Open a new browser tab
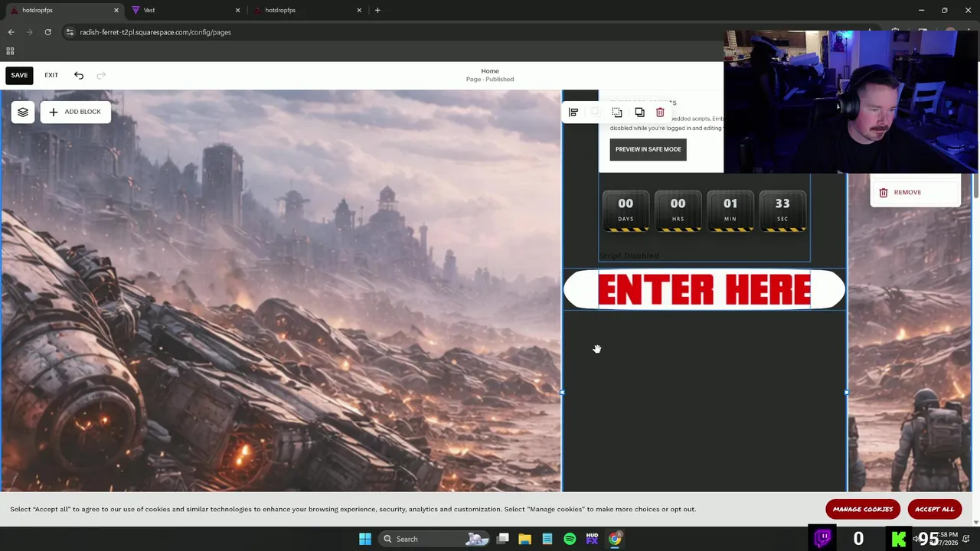Viewport: 980px width, 551px height. click(x=377, y=10)
